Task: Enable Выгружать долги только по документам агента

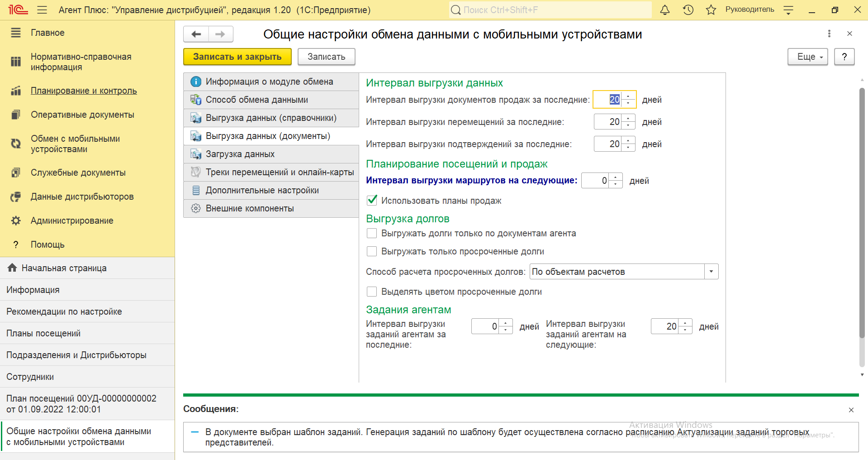Action: (x=372, y=233)
